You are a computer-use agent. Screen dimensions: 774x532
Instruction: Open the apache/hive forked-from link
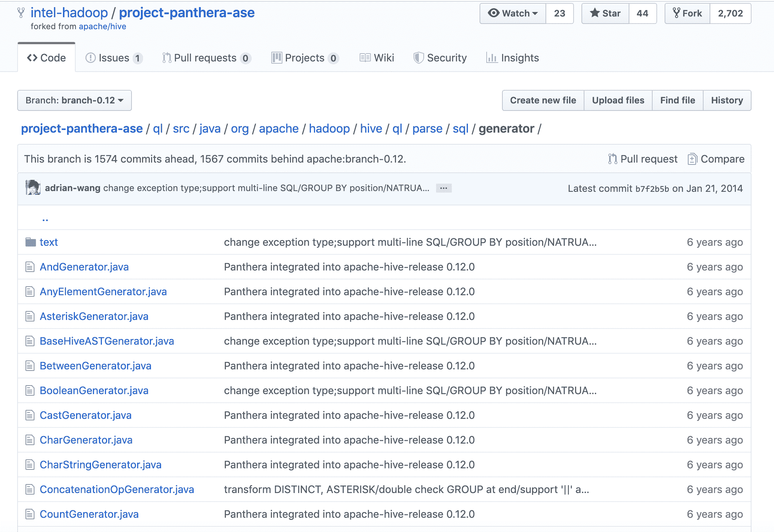(x=102, y=27)
